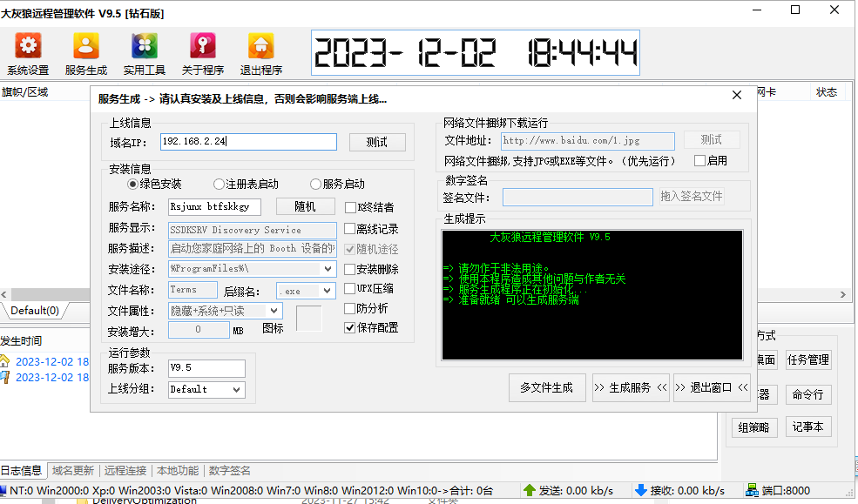This screenshot has width=858, height=504.
Task: Click the blue download arrow icon in status bar
Action: pyautogui.click(x=641, y=490)
